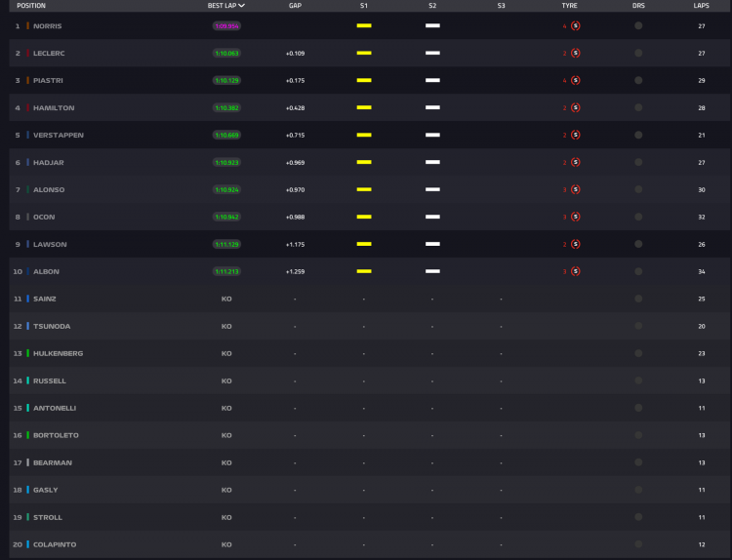Click Leclerc's DRS indicator dot
The image size is (732, 560).
[638, 54]
